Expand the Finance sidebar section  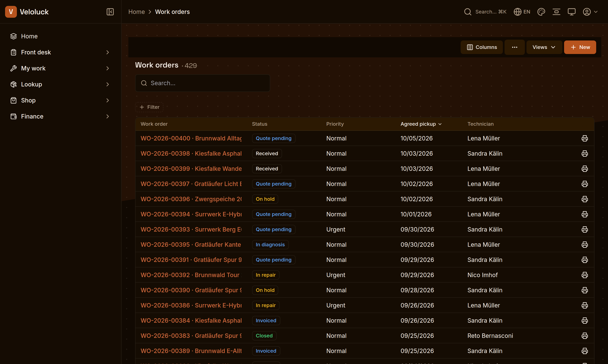click(60, 116)
